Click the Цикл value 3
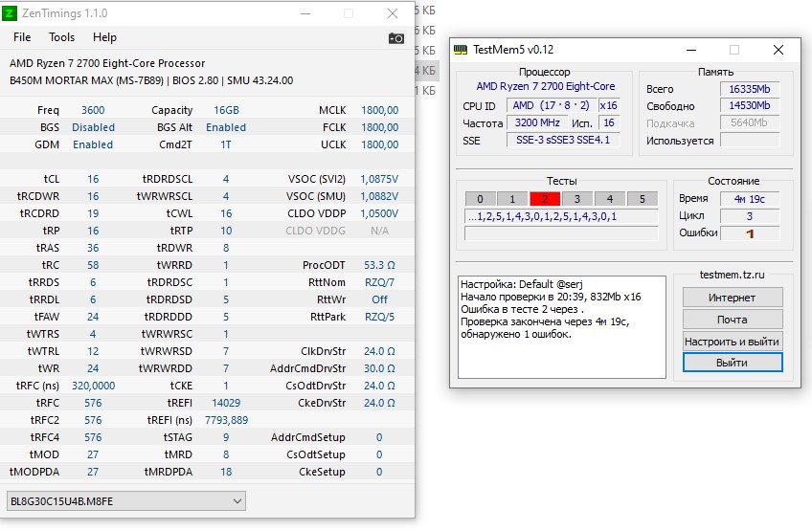Image resolution: width=812 pixels, height=531 pixels. pos(750,216)
